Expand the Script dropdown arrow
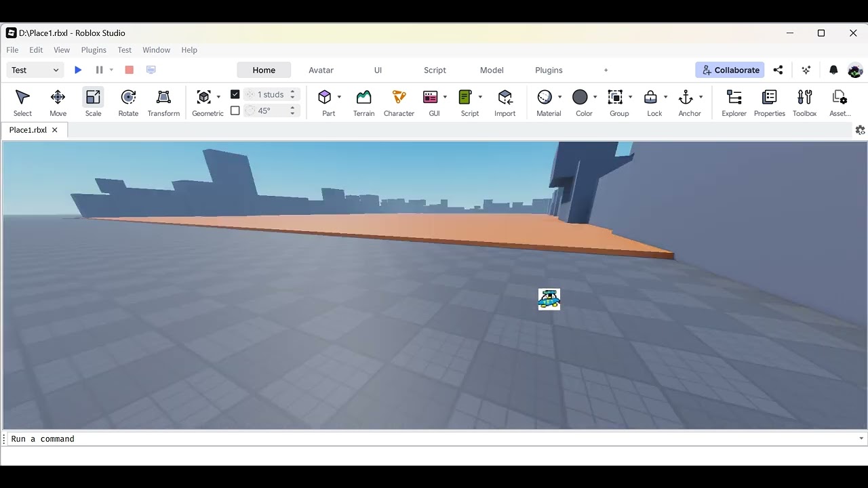The image size is (868, 488). click(x=480, y=97)
